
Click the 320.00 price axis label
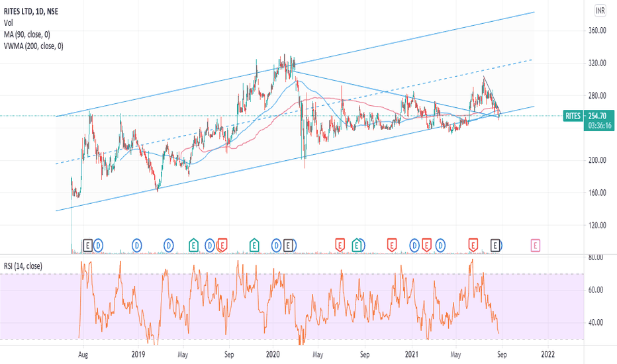tap(597, 63)
